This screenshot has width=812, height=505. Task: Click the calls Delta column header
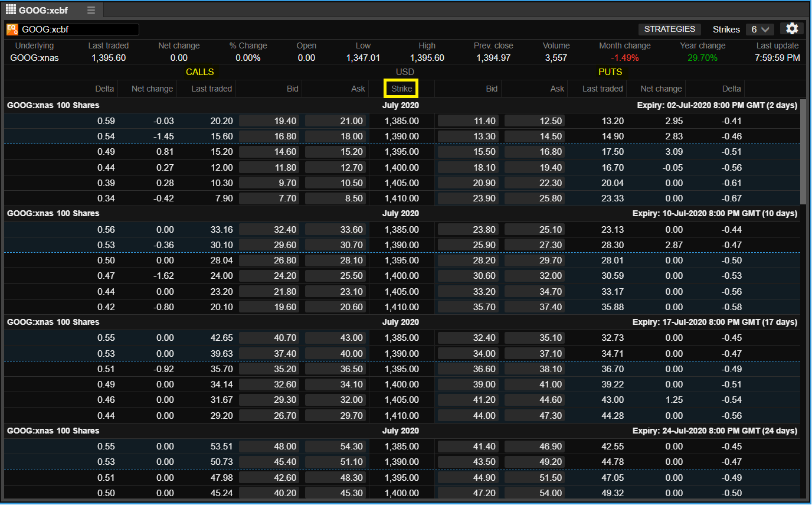[105, 89]
